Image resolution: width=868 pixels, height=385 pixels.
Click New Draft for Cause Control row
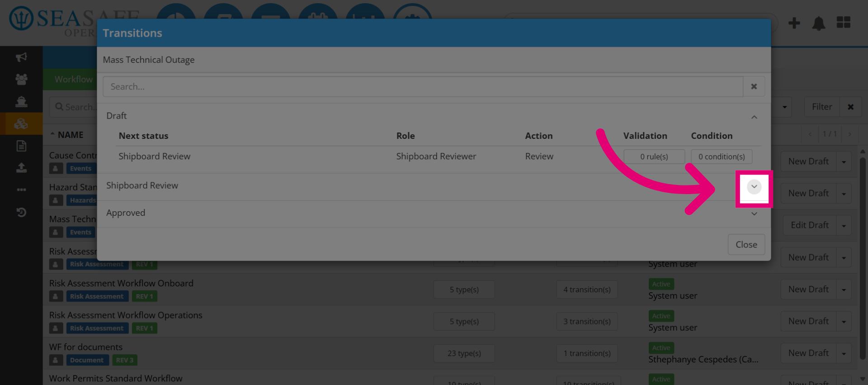[808, 162]
